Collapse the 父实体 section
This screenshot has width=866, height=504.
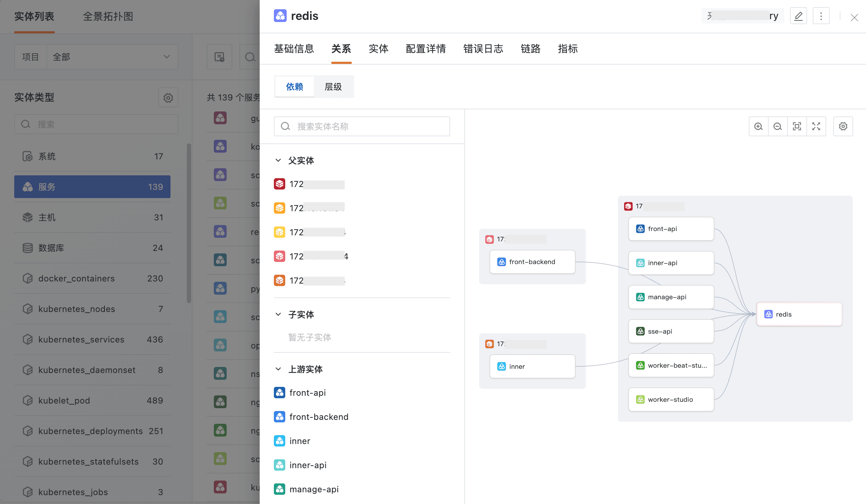pyautogui.click(x=278, y=160)
